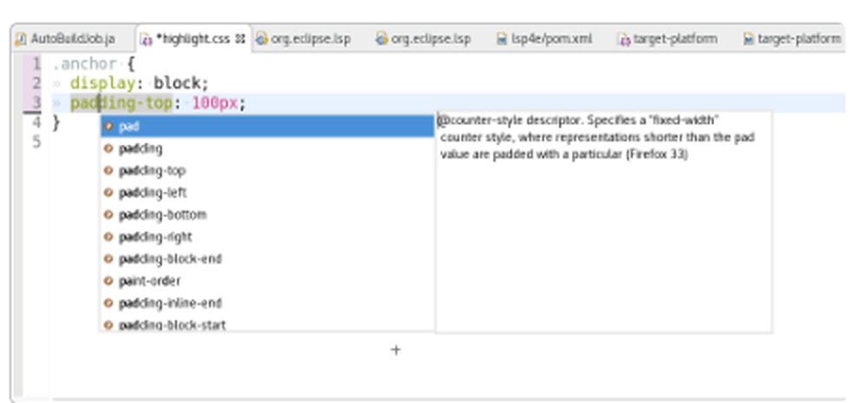Choose the 'padding-top' completion proposal
This screenshot has width=868, height=403.
tap(267, 170)
